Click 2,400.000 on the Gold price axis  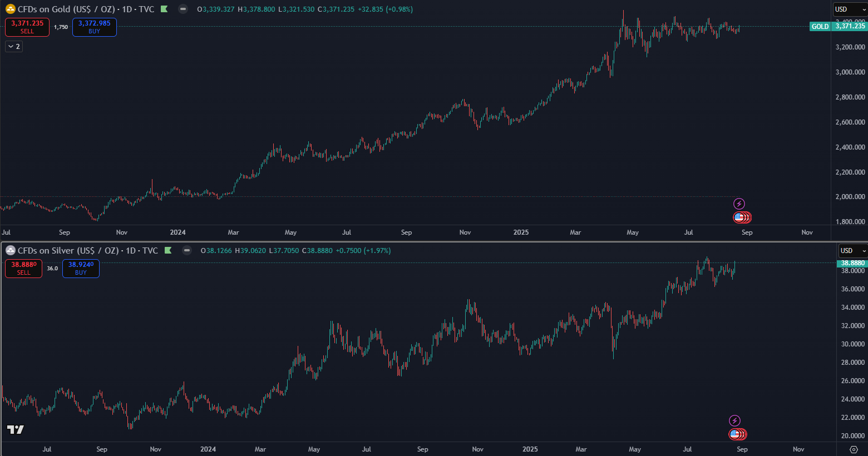click(x=850, y=147)
